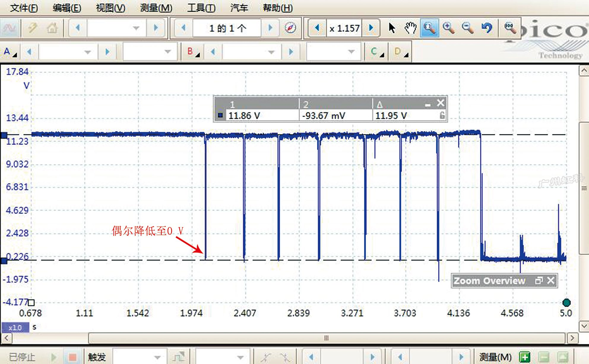
Task: Click the zoom out magnifier icon
Action: click(x=468, y=28)
